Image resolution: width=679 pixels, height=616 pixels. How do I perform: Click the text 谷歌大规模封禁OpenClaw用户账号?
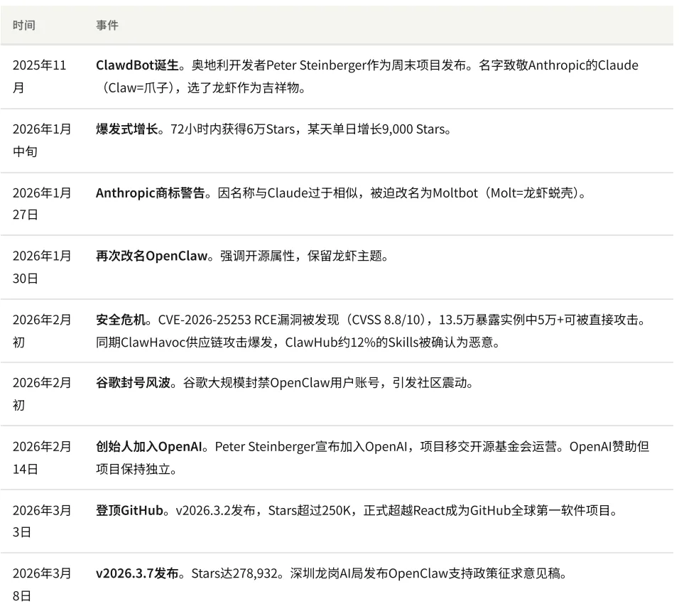[281, 383]
